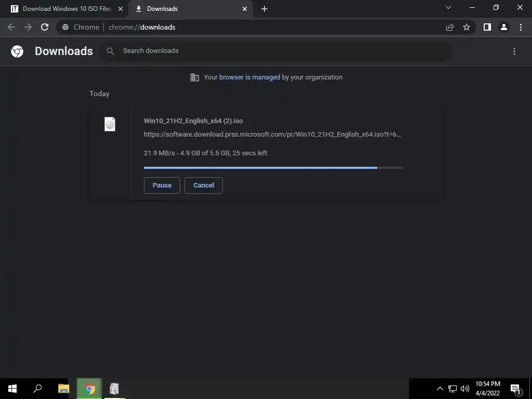The height and width of the screenshot is (399, 532).
Task: Close the Downloads tab
Action: point(245,9)
